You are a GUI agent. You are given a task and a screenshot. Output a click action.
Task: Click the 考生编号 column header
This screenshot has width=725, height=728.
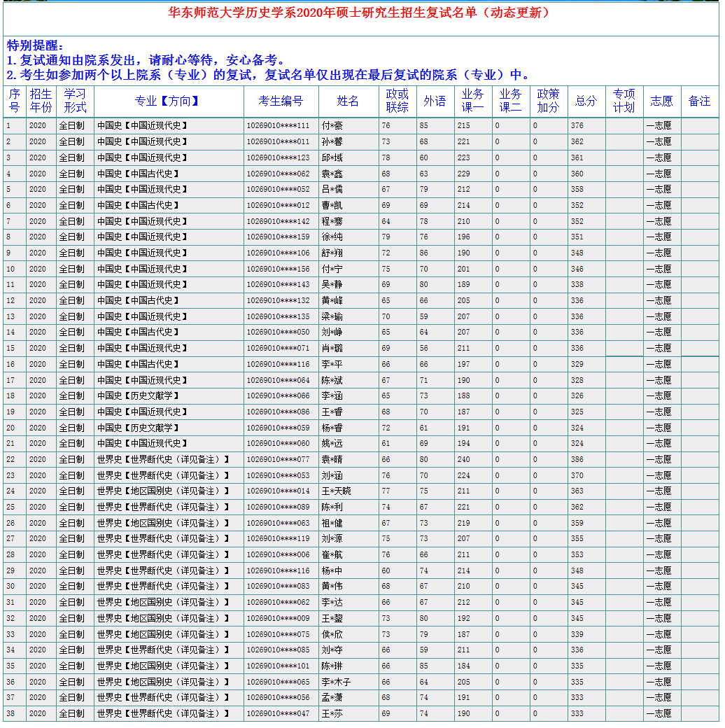pyautogui.click(x=280, y=101)
